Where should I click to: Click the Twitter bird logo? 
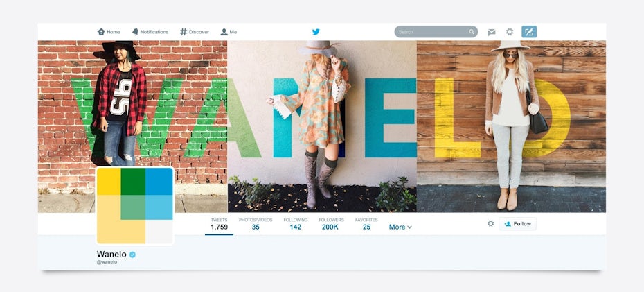coord(316,32)
